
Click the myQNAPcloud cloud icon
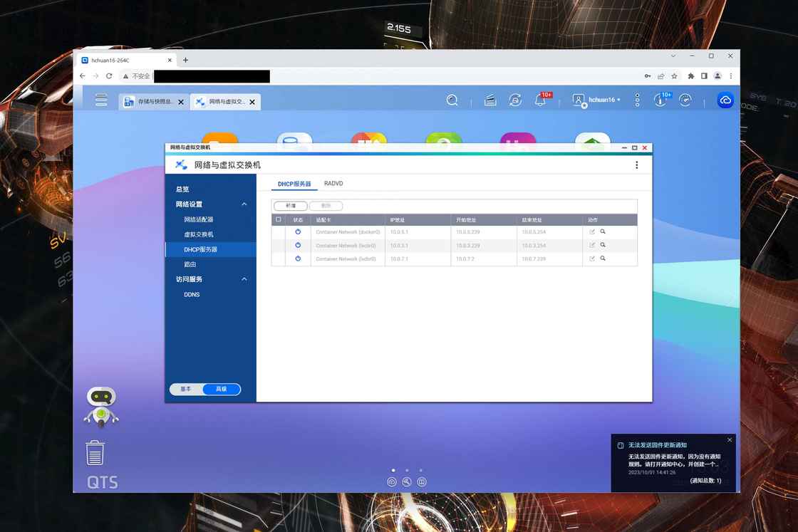pos(725,100)
